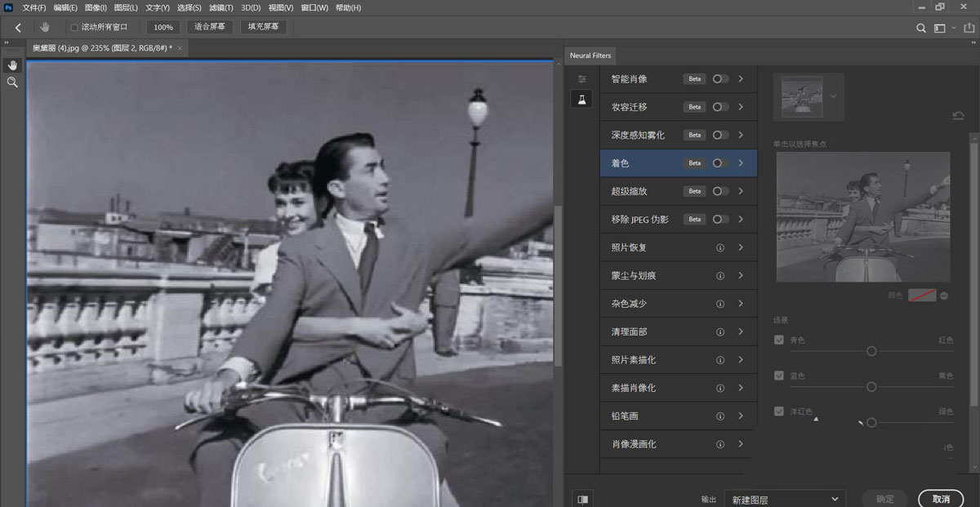Screen dimensions: 980x507
Task: Click the 青色-红色 slider handle
Action: click(x=871, y=351)
